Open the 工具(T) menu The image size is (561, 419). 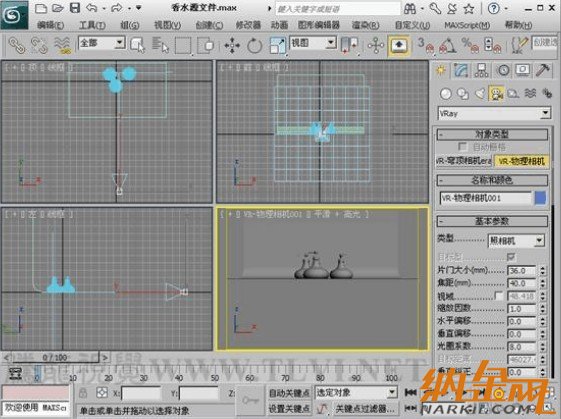92,25
